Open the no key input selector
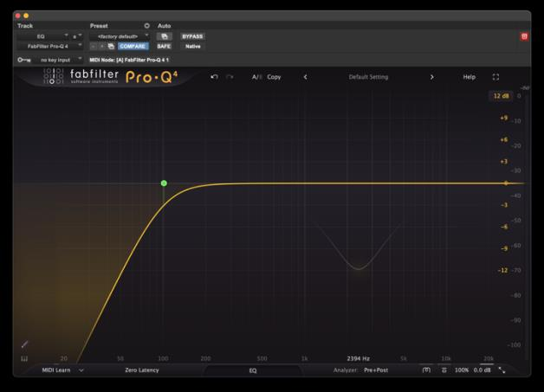This screenshot has width=544, height=392. pos(59,60)
